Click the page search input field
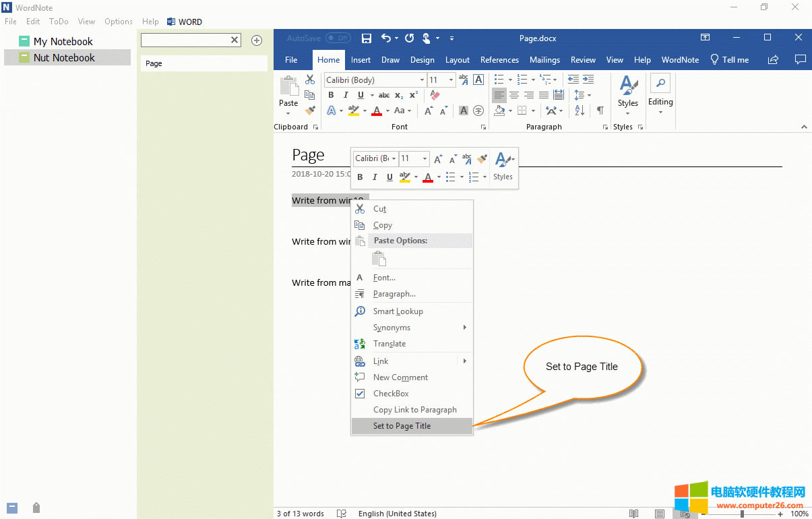This screenshot has width=812, height=519. 185,40
